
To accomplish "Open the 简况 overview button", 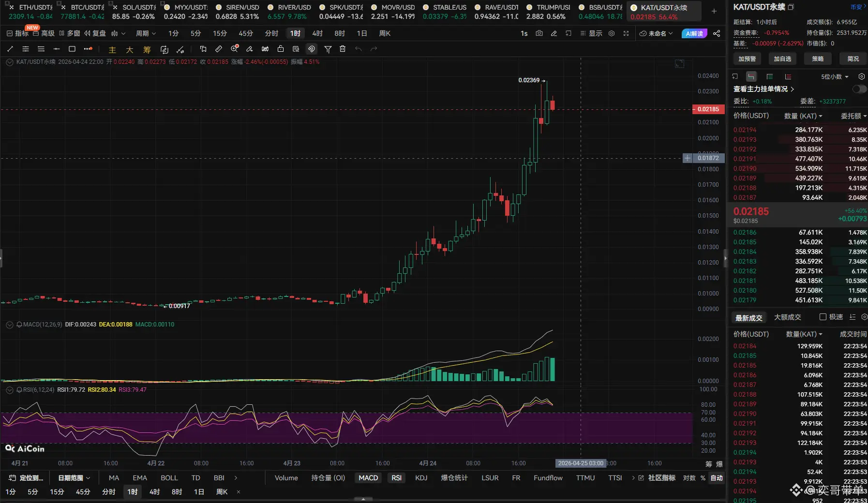I will (x=853, y=59).
